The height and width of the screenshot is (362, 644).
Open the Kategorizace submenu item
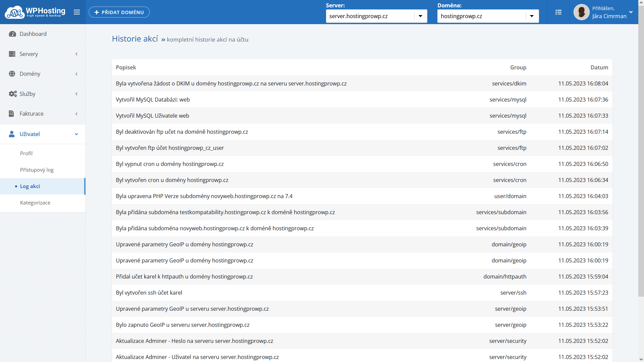tap(35, 202)
